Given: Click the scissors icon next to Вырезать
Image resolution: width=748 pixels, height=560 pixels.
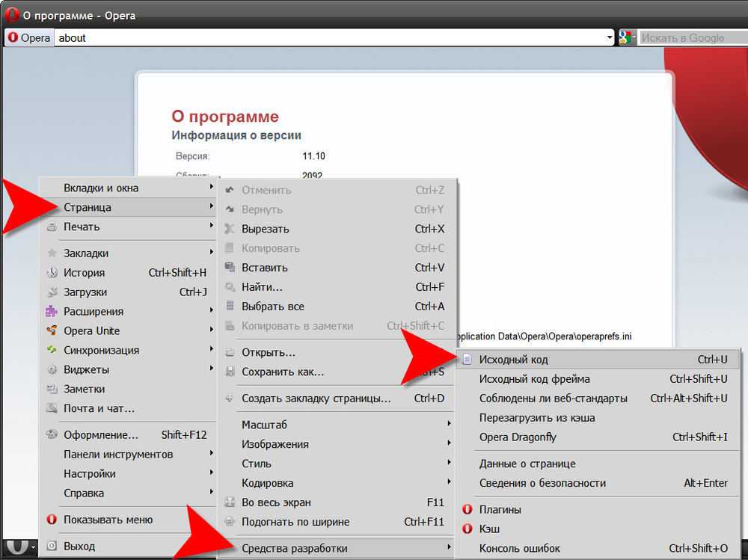Looking at the screenshot, I should (230, 229).
